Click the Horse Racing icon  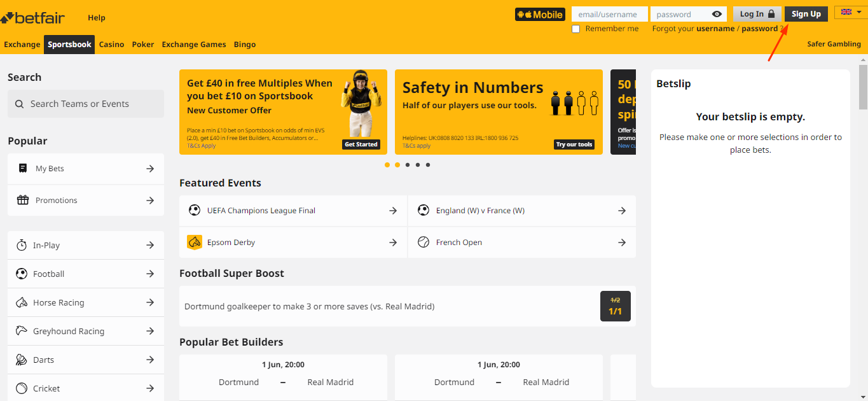point(22,302)
